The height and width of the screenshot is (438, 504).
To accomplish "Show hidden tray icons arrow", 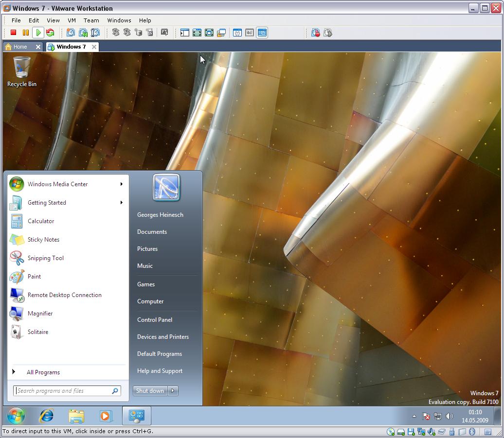I will pyautogui.click(x=414, y=416).
